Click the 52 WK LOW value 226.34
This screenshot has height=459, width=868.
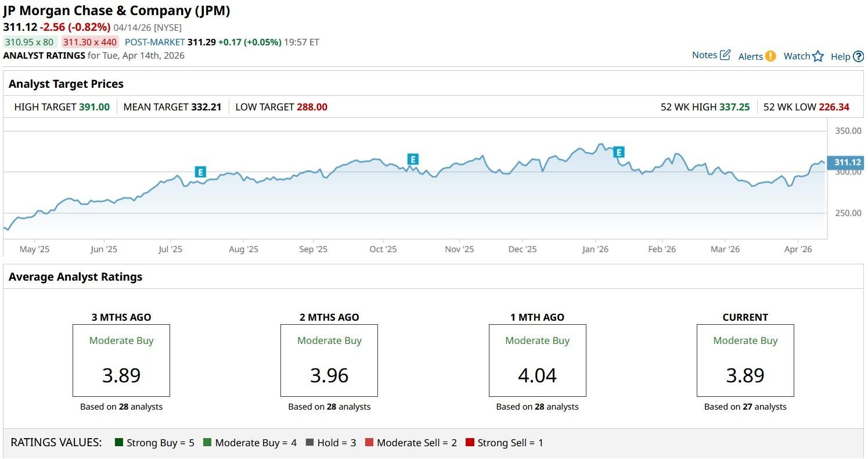click(834, 107)
